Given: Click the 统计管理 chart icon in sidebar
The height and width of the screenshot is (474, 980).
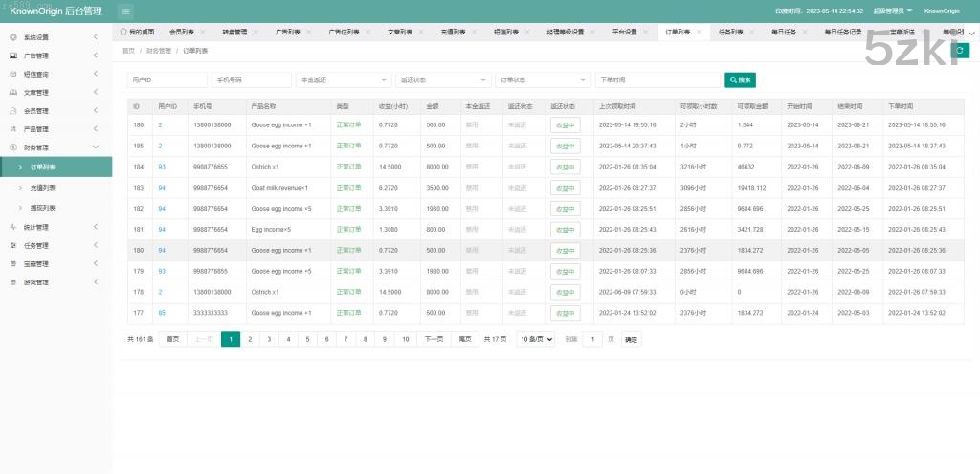Looking at the screenshot, I should pyautogui.click(x=12, y=227).
